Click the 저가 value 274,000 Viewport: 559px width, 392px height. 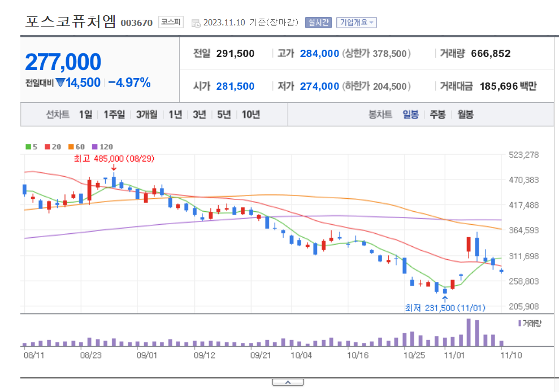[319, 86]
